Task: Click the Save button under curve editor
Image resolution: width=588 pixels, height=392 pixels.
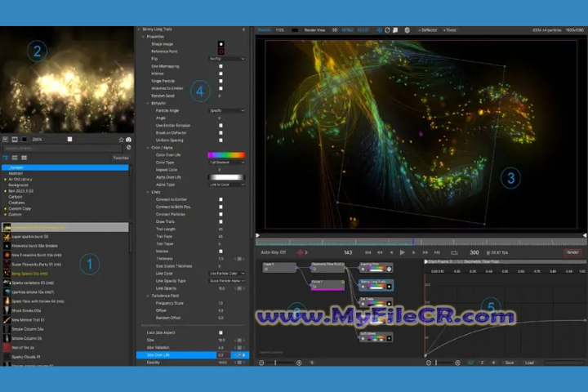Action: coord(510,363)
